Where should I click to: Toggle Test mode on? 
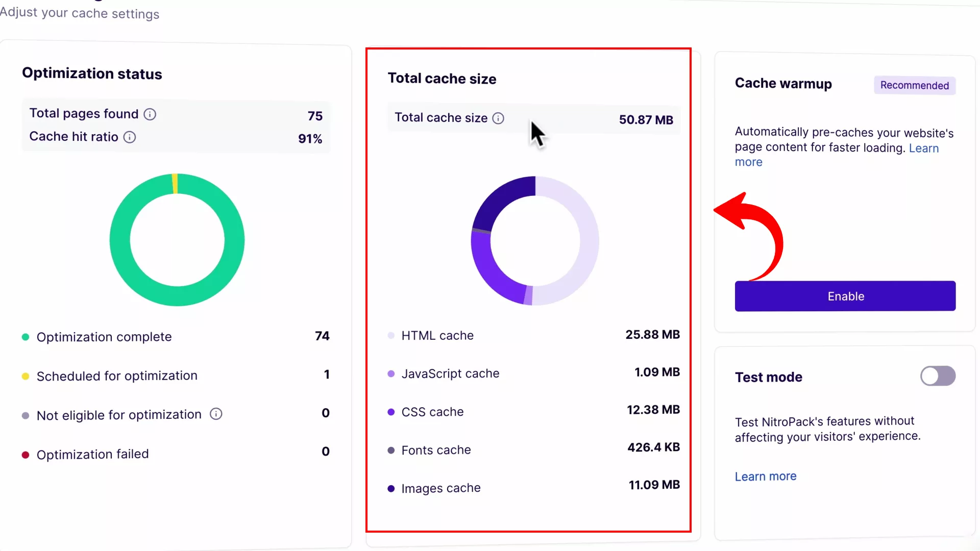938,376
